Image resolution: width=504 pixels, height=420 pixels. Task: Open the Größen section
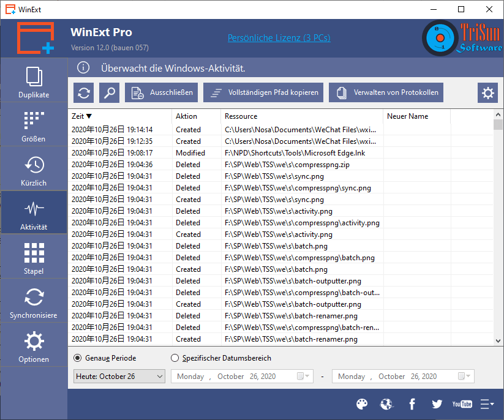point(34,125)
